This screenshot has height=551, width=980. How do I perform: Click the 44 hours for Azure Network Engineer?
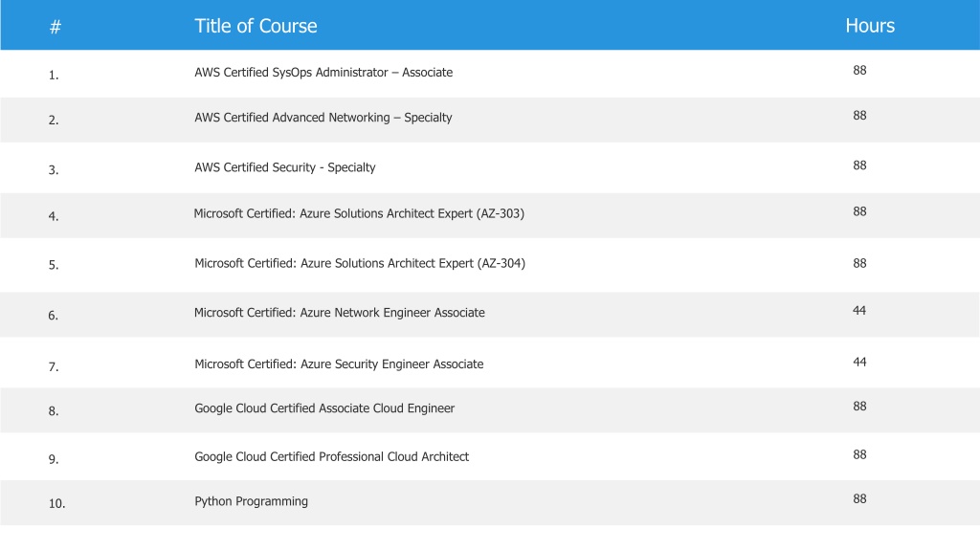point(859,311)
